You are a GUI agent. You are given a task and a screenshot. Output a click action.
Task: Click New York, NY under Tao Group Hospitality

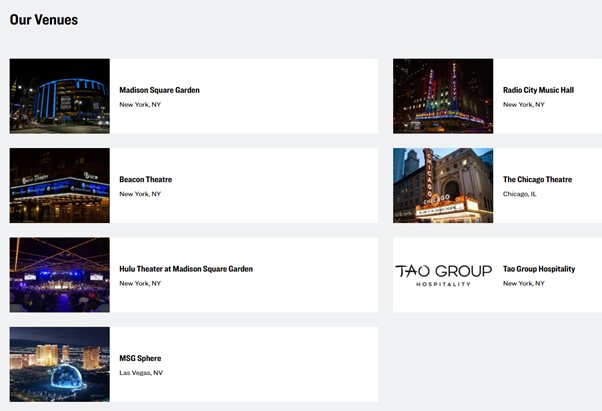524,283
